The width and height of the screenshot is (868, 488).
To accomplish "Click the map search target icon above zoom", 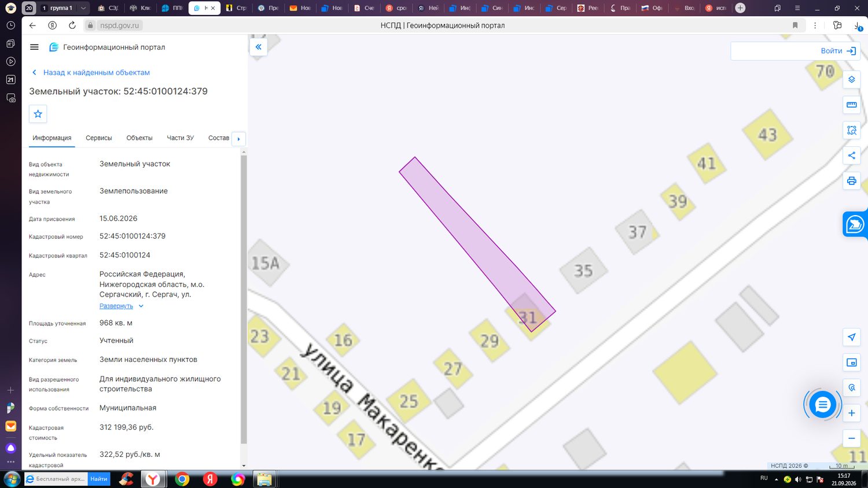I will point(851,388).
